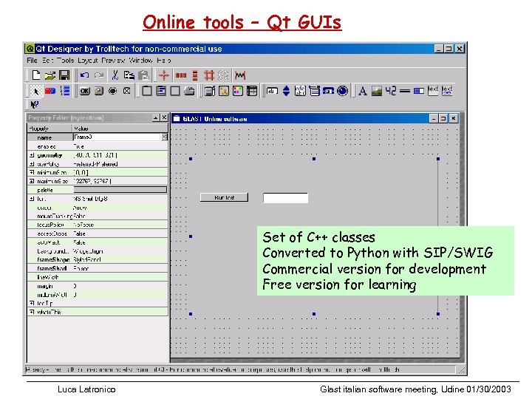This screenshot has height=399, width=532.
Task: Expand the maximumSize property
Action: [32, 181]
